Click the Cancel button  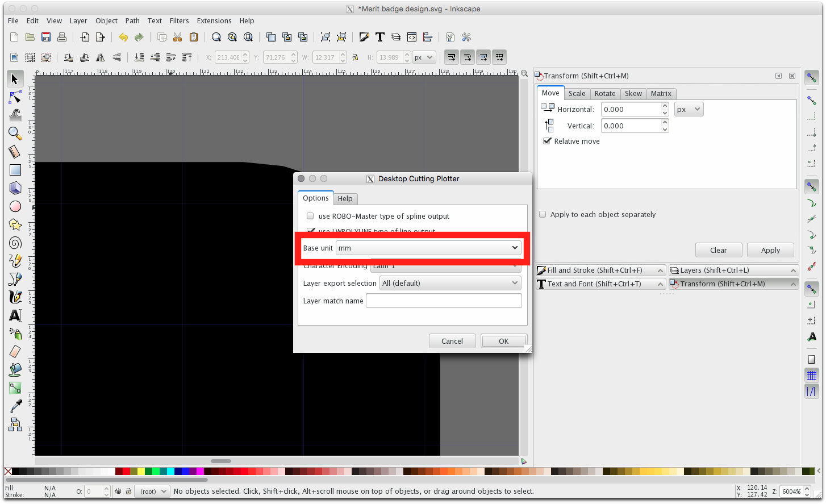(x=452, y=341)
